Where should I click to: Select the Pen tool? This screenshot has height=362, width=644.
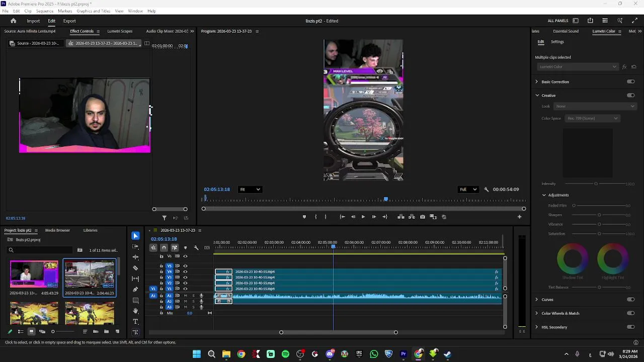tap(135, 290)
